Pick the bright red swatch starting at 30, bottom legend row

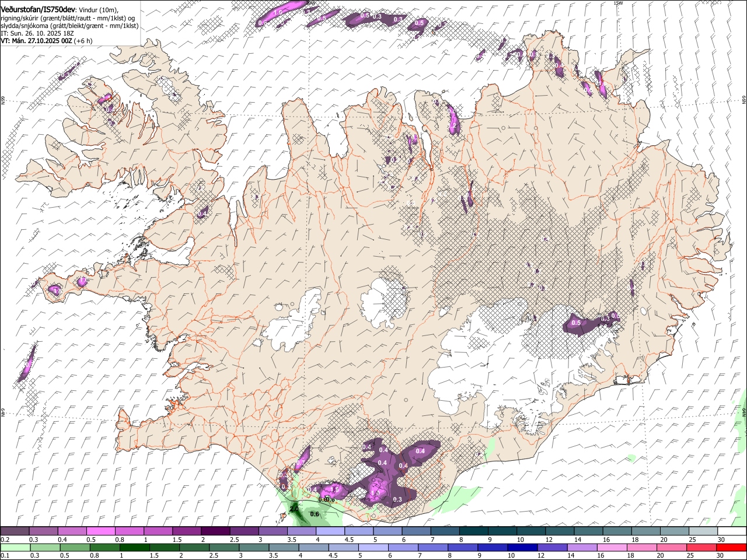731,547
